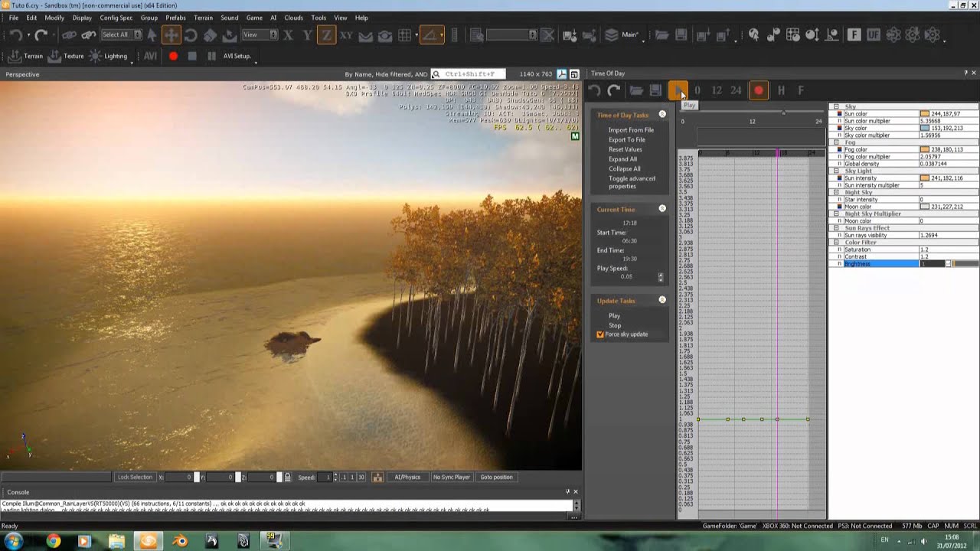Click the Goto position button
Viewport: 980px width, 551px height.
[x=496, y=477]
